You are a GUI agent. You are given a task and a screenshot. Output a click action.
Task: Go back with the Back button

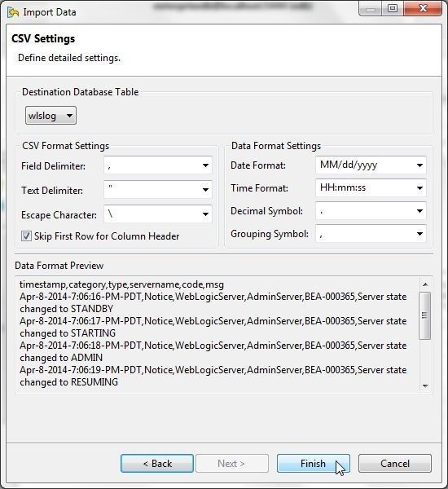pyautogui.click(x=157, y=464)
